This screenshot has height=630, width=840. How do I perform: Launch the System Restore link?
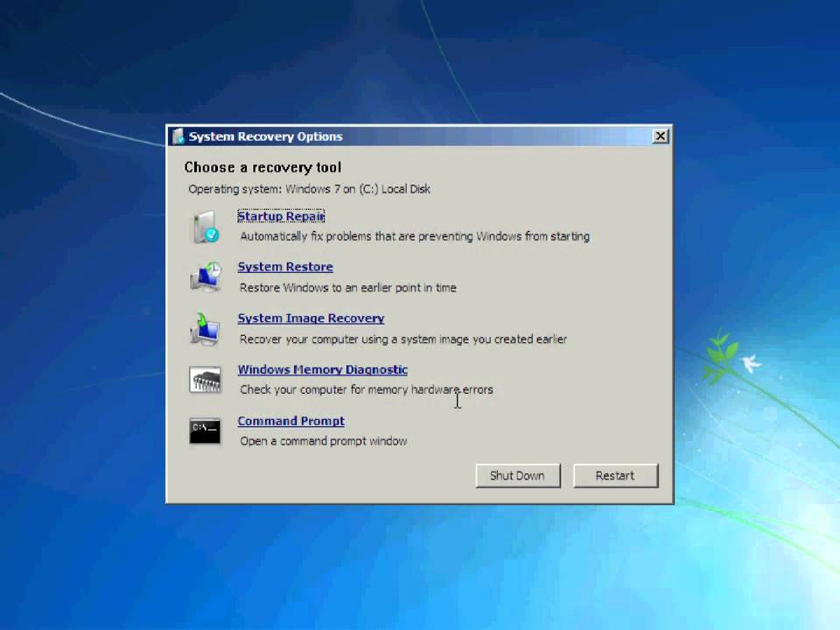285,267
